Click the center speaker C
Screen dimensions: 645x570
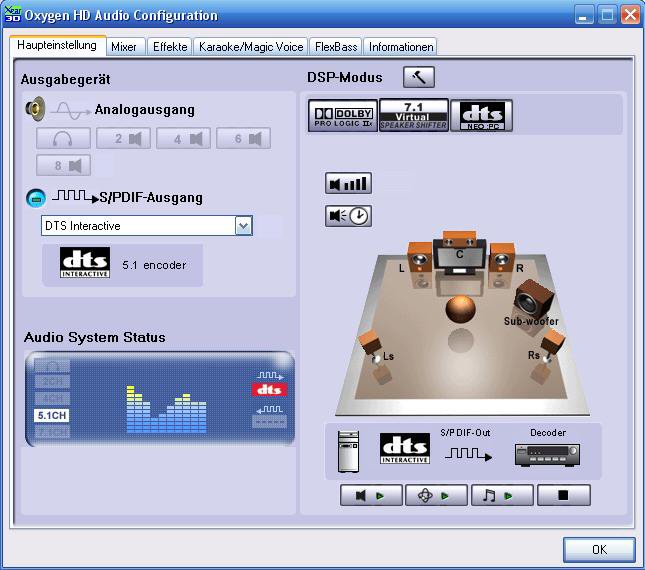(459, 252)
